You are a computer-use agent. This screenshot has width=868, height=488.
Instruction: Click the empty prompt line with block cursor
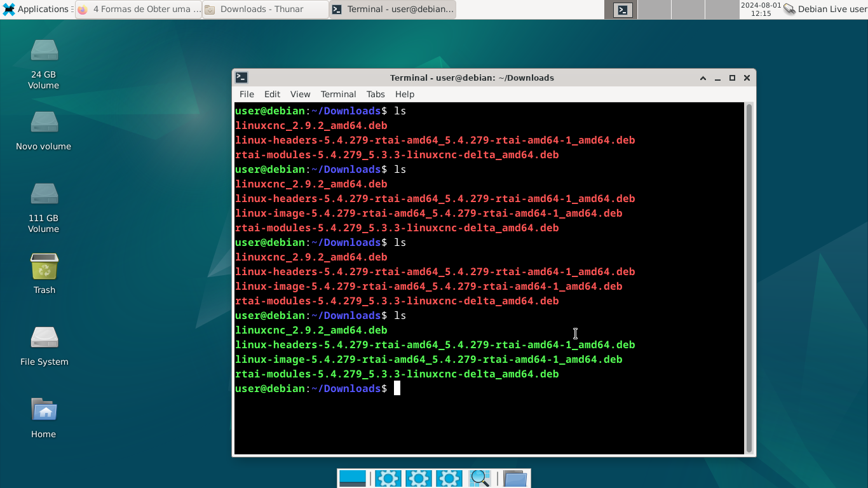[318, 389]
